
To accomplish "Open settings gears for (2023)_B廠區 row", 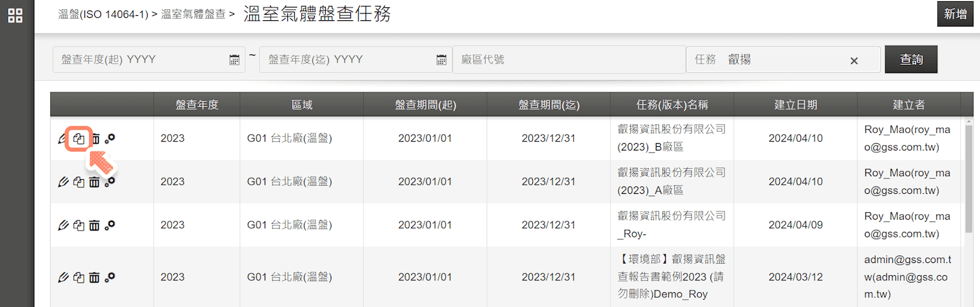I will pos(110,139).
